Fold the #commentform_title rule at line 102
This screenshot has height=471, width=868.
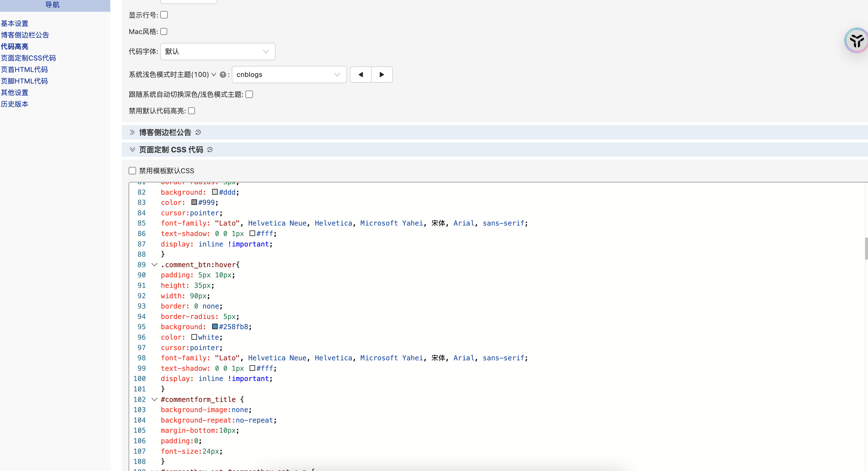(154, 399)
